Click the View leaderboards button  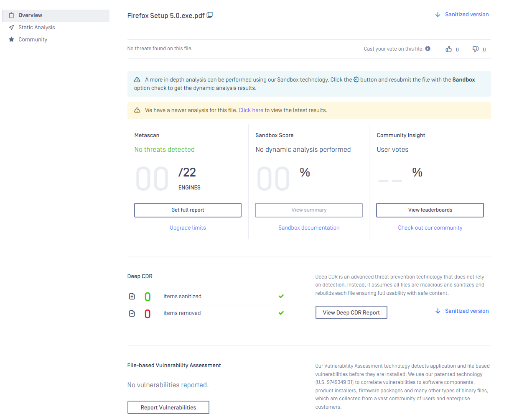[x=430, y=210]
